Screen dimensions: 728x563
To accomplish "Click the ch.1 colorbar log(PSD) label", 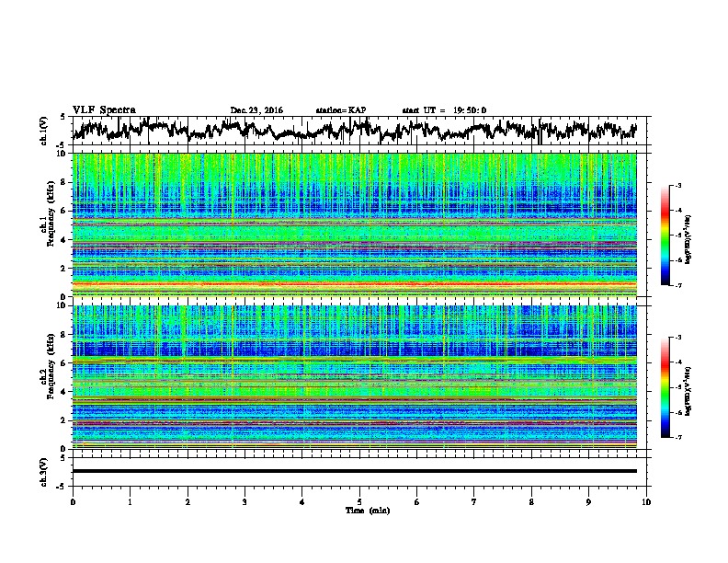I will (x=688, y=240).
